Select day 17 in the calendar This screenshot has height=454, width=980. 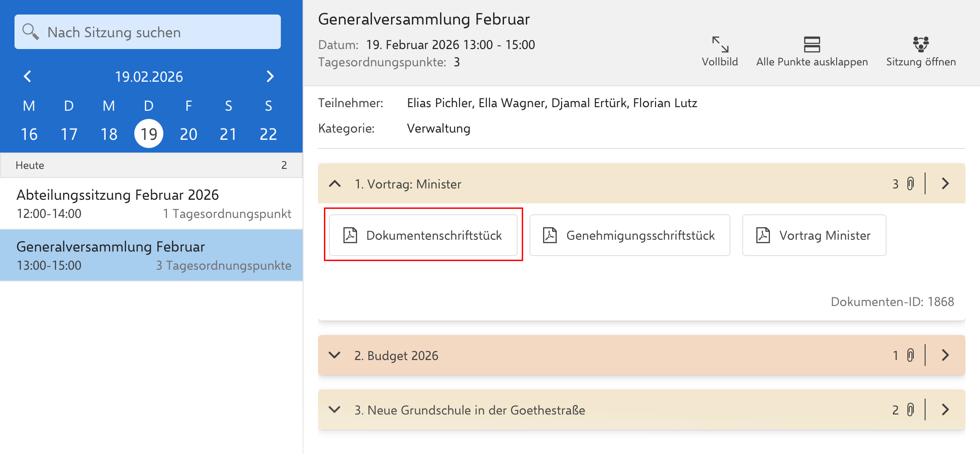[69, 134]
